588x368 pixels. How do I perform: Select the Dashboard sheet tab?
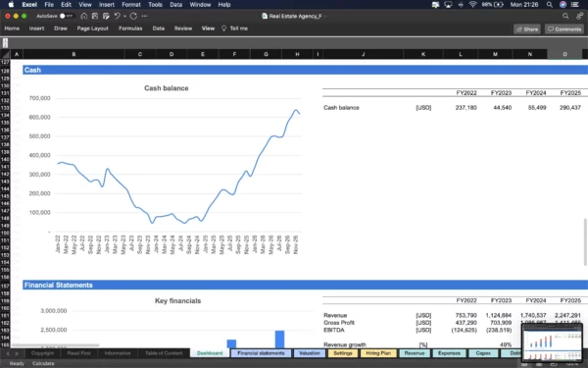click(x=210, y=353)
